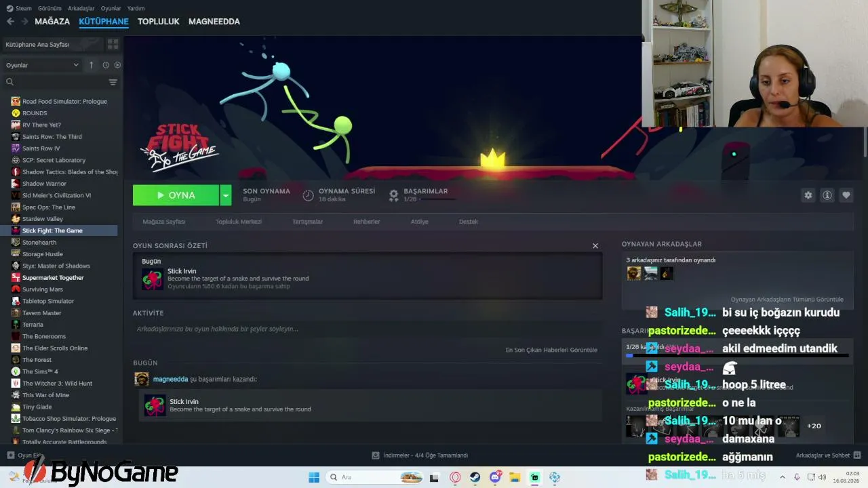Click the SCP: Secret Laboratory icon
This screenshot has height=488, width=868.
coord(16,160)
